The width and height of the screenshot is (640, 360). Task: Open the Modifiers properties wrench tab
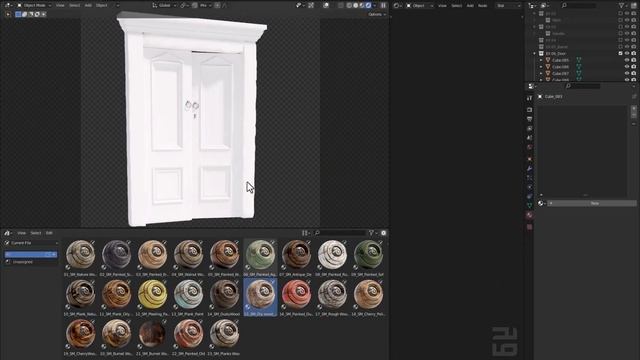[x=529, y=168]
